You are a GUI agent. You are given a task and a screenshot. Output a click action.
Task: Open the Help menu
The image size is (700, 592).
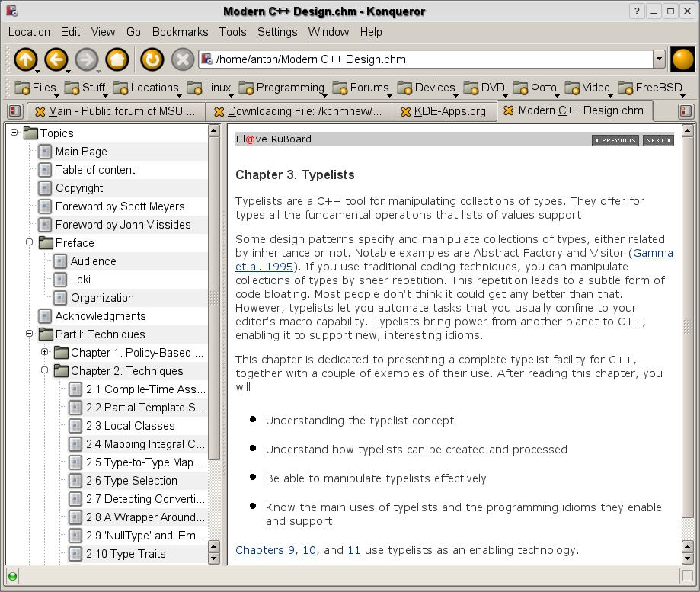pos(371,32)
